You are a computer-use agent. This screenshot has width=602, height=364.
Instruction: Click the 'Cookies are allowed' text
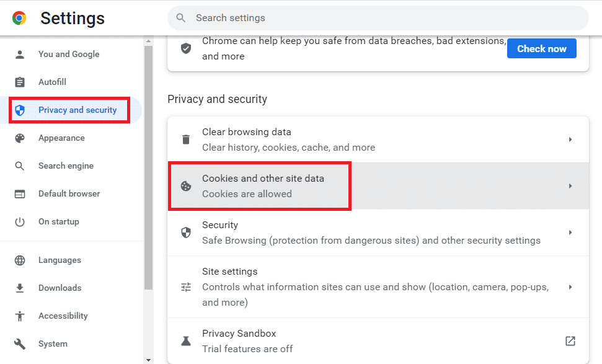point(247,194)
